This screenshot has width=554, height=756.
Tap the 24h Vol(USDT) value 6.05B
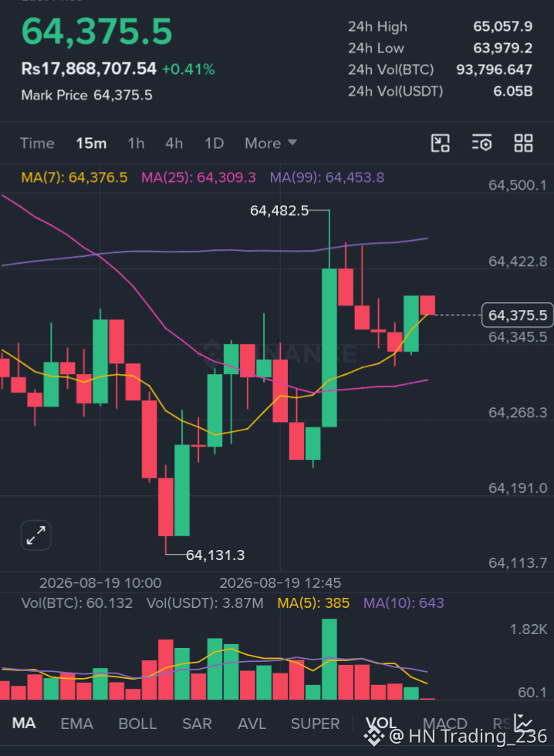click(x=512, y=91)
